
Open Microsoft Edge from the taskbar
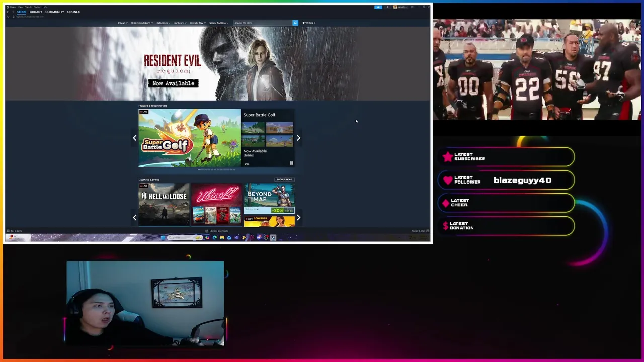point(214,237)
